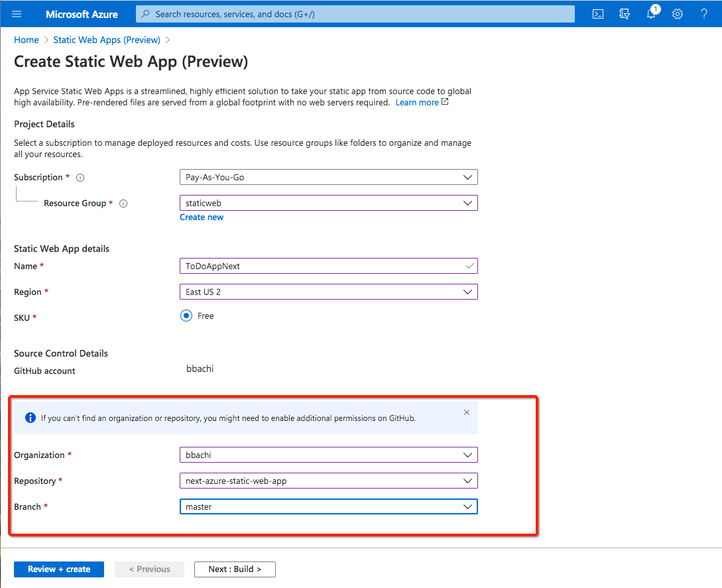Image resolution: width=722 pixels, height=588 pixels.
Task: Click the search magnifier icon
Action: coord(145,14)
